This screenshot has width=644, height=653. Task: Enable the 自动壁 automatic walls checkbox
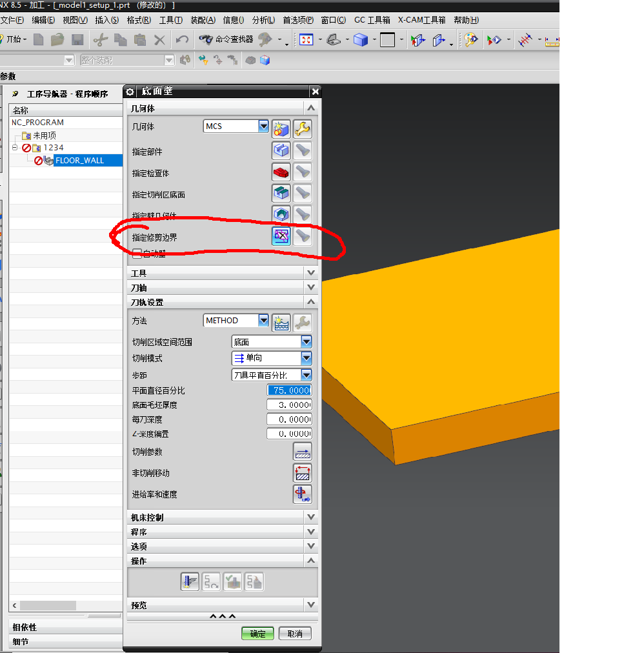point(137,254)
